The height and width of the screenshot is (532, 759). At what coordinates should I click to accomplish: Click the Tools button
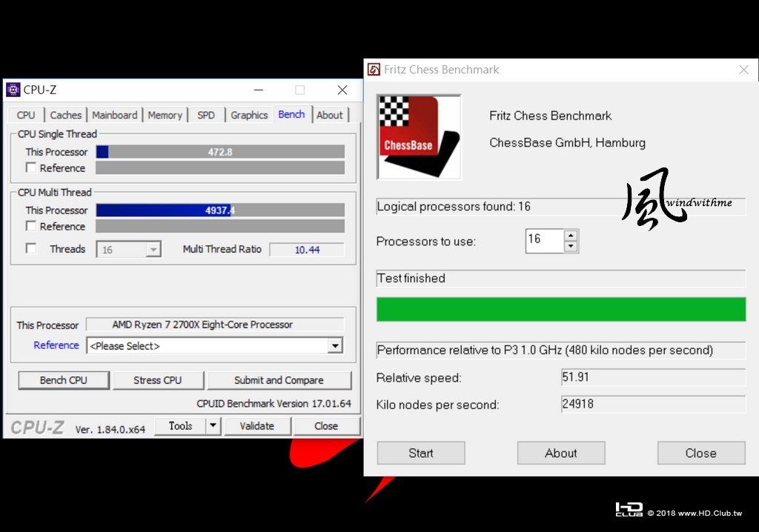(181, 426)
